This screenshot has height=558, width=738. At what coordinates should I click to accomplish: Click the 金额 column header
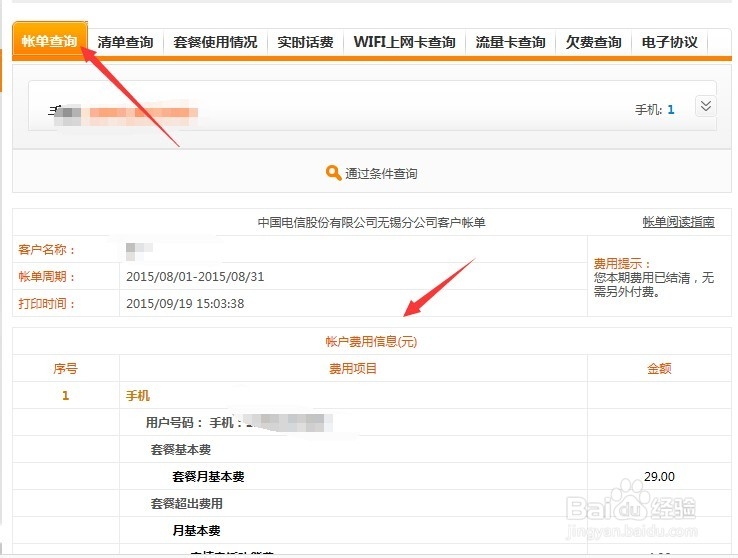(659, 368)
